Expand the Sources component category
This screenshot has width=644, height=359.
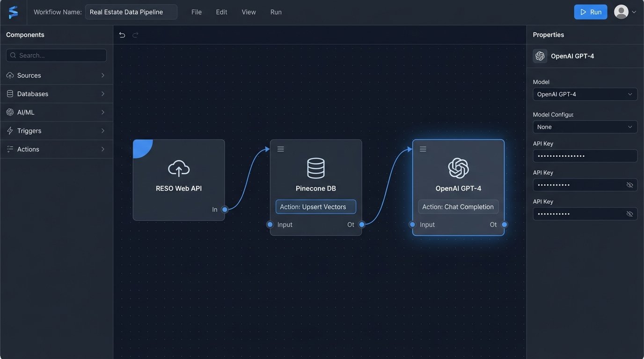pos(56,75)
